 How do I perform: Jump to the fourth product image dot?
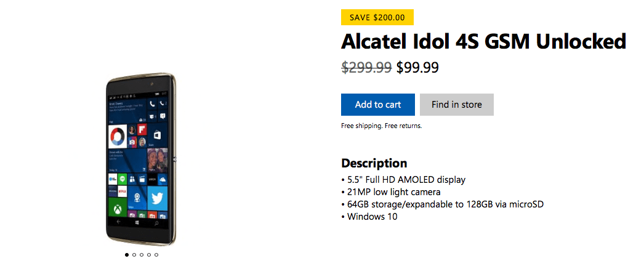click(149, 254)
